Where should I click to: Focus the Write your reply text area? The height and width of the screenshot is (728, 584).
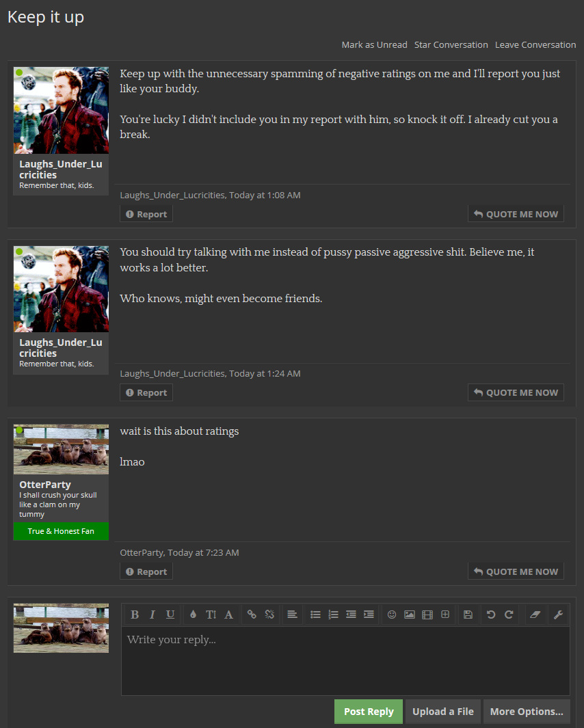tap(345, 661)
